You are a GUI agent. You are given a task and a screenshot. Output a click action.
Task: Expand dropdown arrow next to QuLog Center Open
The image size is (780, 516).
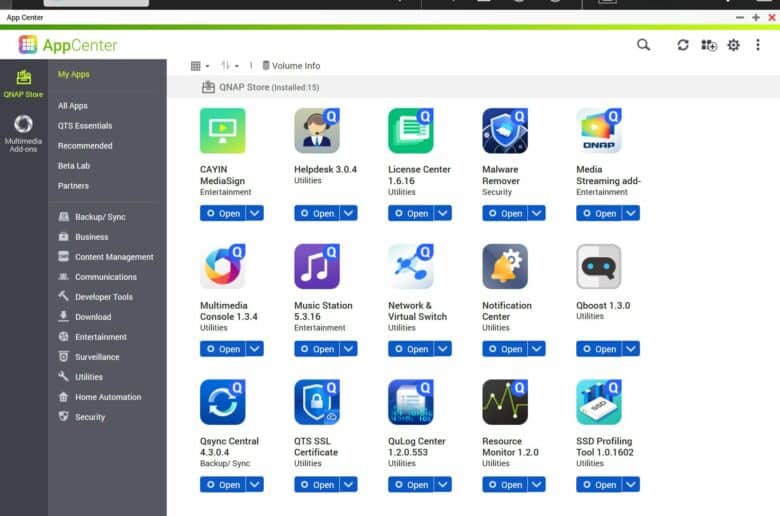443,484
